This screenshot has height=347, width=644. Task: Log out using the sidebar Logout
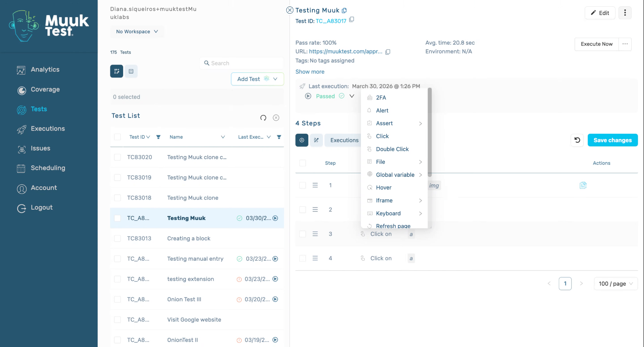tap(35, 208)
